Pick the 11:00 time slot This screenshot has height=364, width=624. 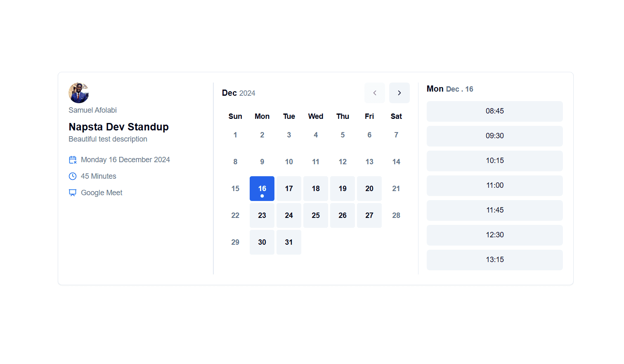494,186
